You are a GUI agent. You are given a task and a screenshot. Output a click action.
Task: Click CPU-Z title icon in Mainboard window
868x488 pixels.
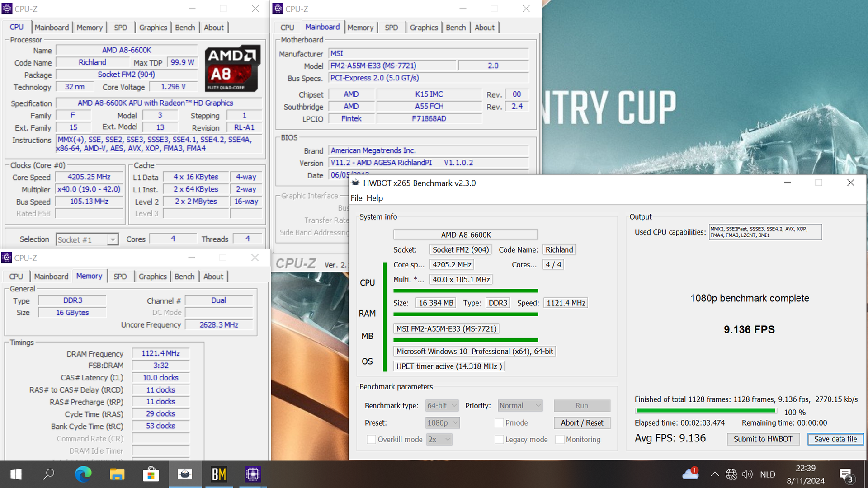[x=278, y=9]
